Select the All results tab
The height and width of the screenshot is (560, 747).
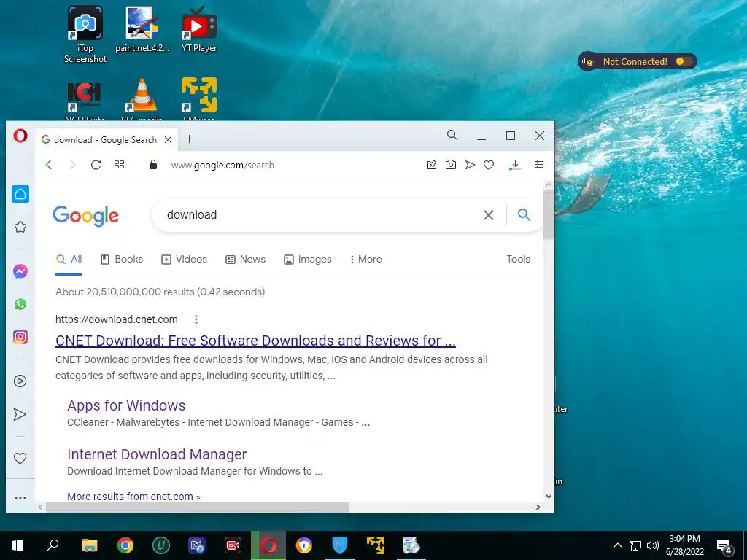[x=69, y=259]
